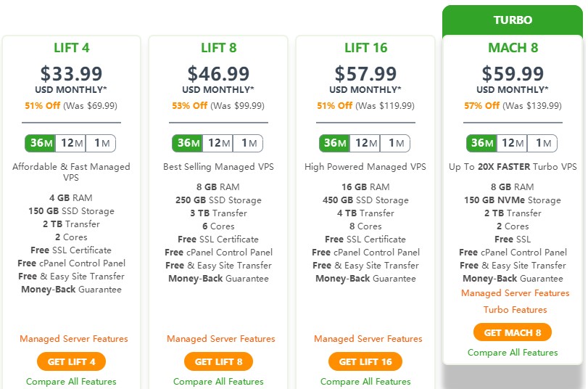Select 1-month billing for Mach 8

(543, 143)
